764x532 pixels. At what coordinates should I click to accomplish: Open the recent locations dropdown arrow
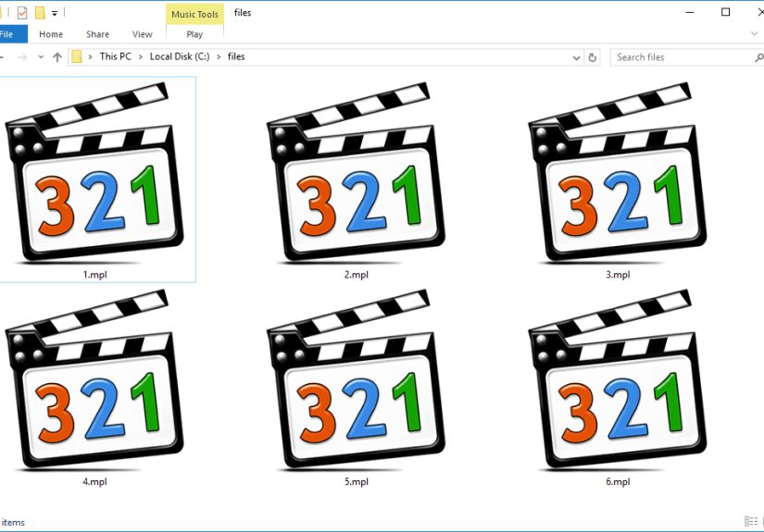pos(41,57)
